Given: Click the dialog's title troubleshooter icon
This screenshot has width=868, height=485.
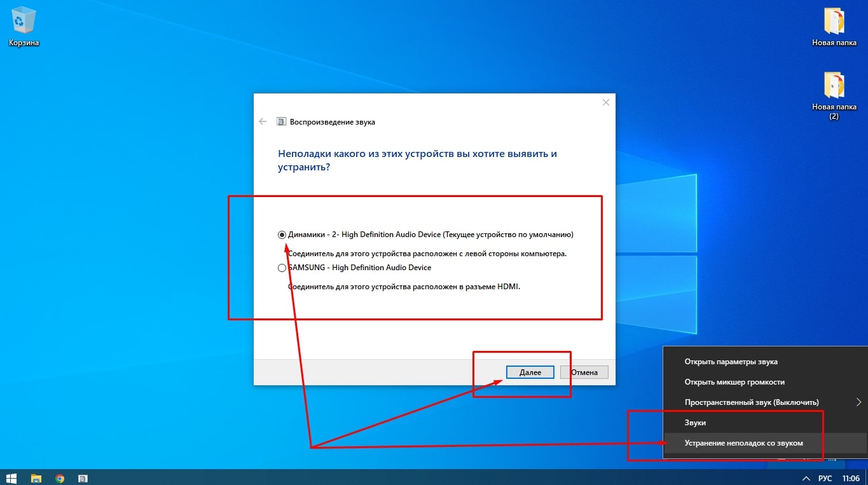Looking at the screenshot, I should pos(281,121).
